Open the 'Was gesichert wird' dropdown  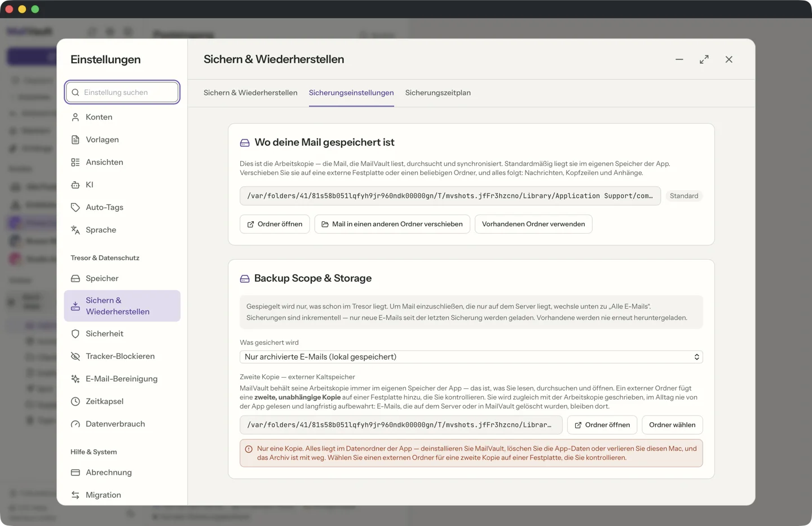coord(471,357)
